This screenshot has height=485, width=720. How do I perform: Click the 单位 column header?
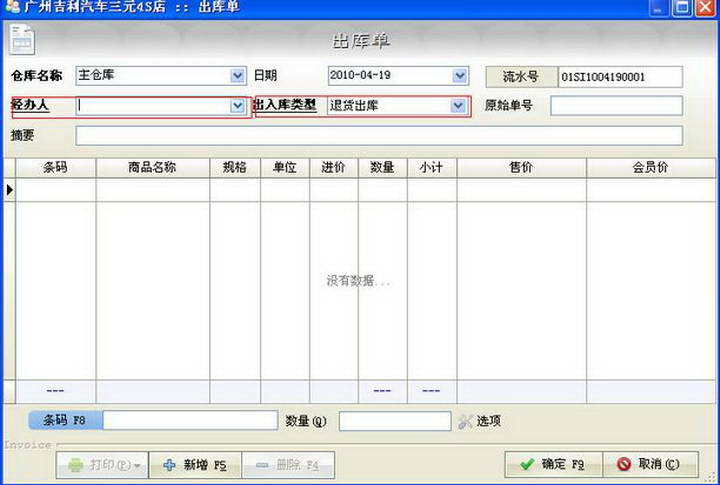(x=285, y=168)
